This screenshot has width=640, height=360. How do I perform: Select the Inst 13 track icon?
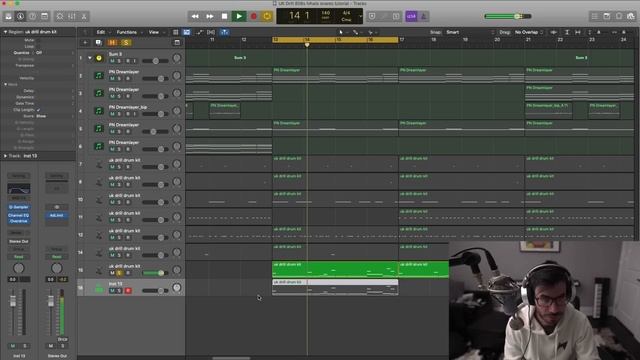point(99,288)
